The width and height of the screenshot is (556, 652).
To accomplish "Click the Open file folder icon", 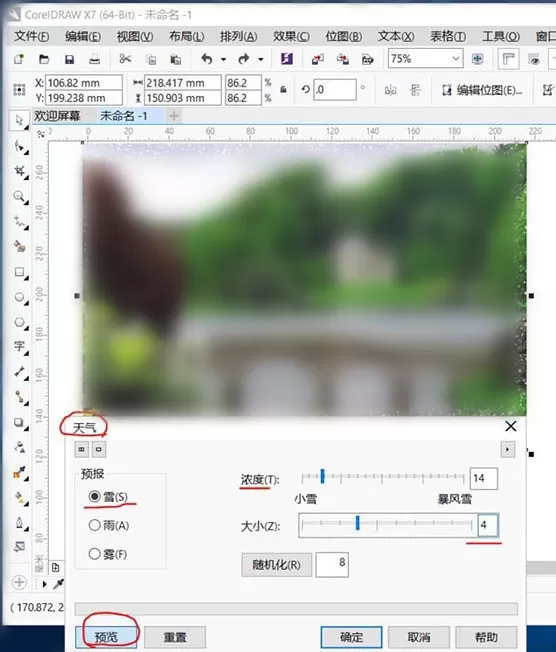I will (44, 59).
